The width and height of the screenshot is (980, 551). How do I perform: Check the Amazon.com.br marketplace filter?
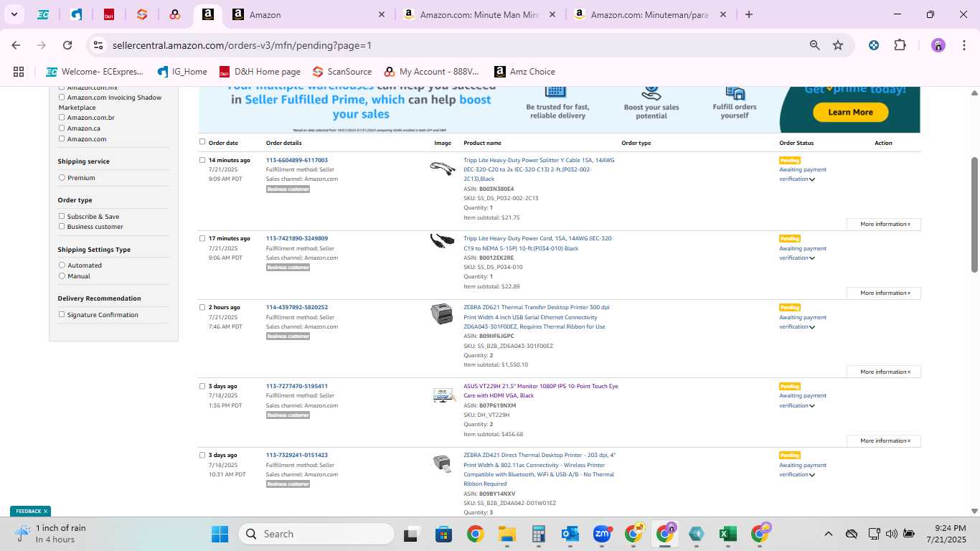(62, 117)
